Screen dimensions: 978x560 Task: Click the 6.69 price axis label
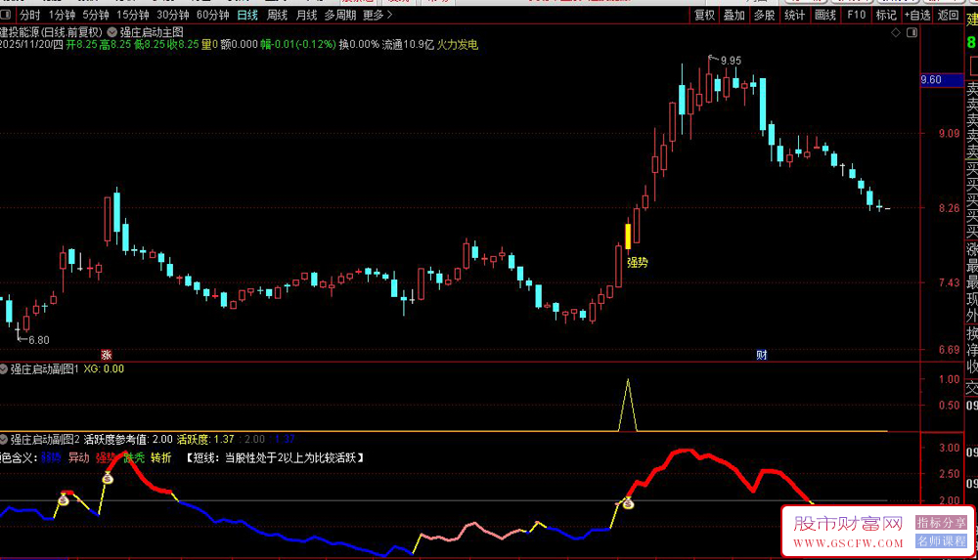950,349
